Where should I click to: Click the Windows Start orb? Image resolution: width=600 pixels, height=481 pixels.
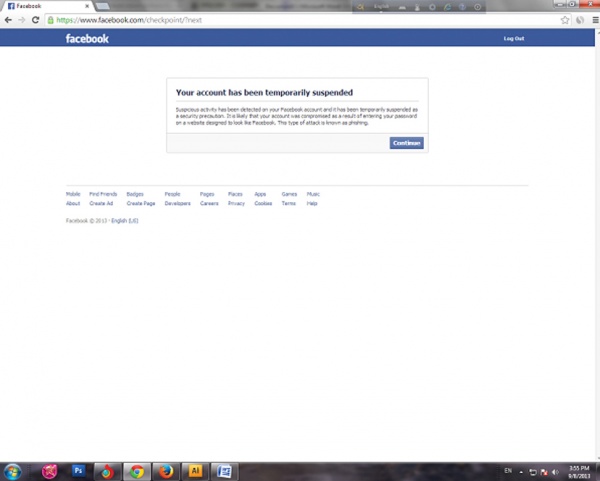12,472
